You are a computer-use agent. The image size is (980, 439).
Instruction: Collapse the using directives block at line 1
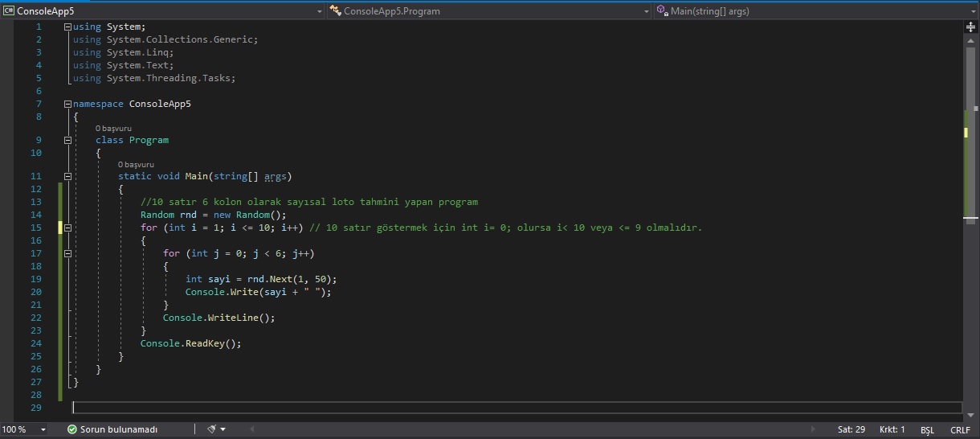coord(67,27)
